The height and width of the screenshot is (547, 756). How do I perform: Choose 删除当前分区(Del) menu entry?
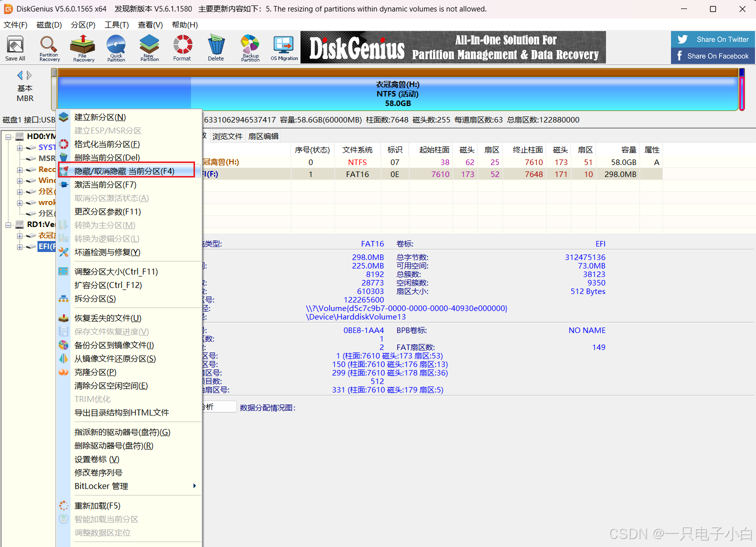pos(129,157)
